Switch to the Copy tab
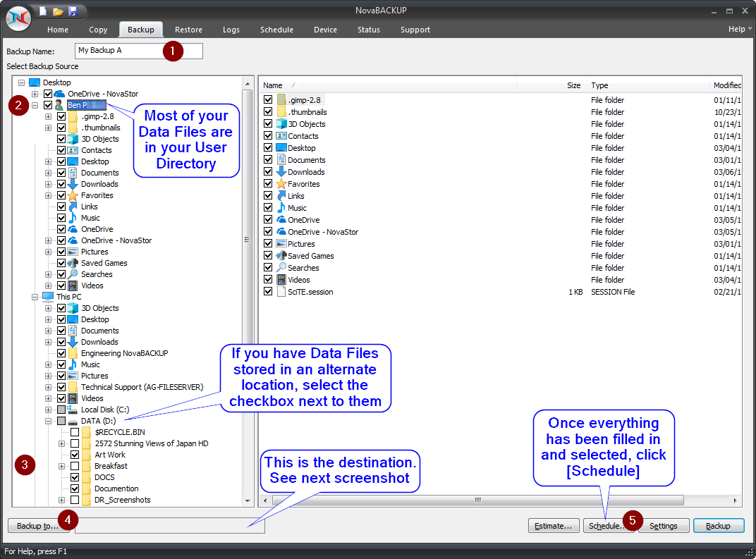The height and width of the screenshot is (559, 756). [98, 30]
